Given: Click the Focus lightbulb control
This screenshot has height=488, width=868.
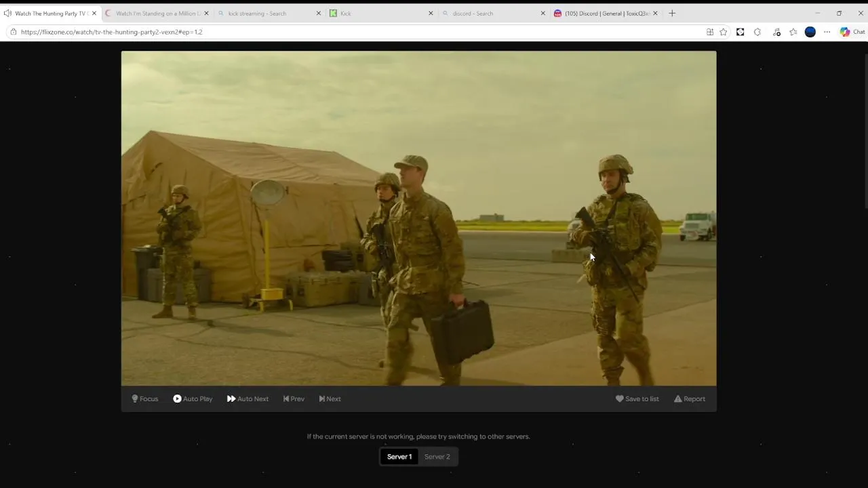Looking at the screenshot, I should [144, 399].
